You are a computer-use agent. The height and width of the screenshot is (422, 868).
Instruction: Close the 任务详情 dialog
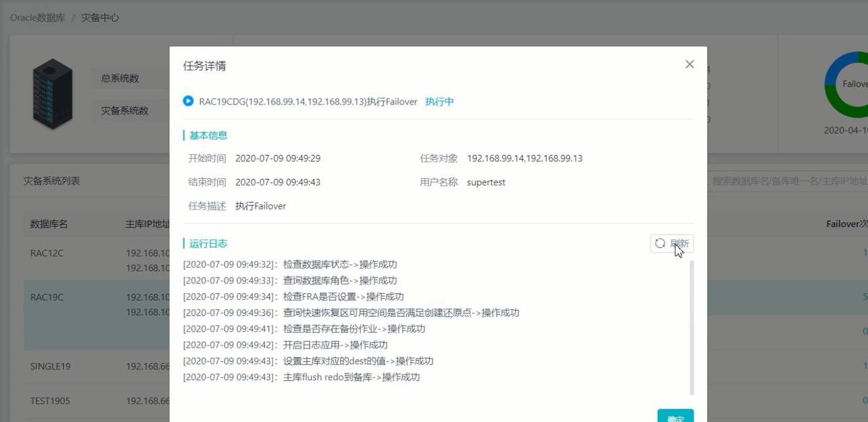tap(690, 64)
